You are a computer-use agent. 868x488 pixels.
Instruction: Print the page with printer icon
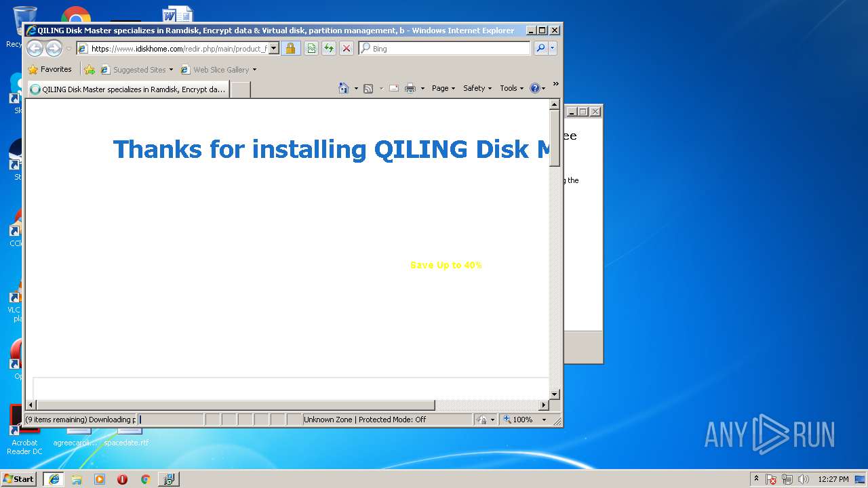(x=410, y=88)
